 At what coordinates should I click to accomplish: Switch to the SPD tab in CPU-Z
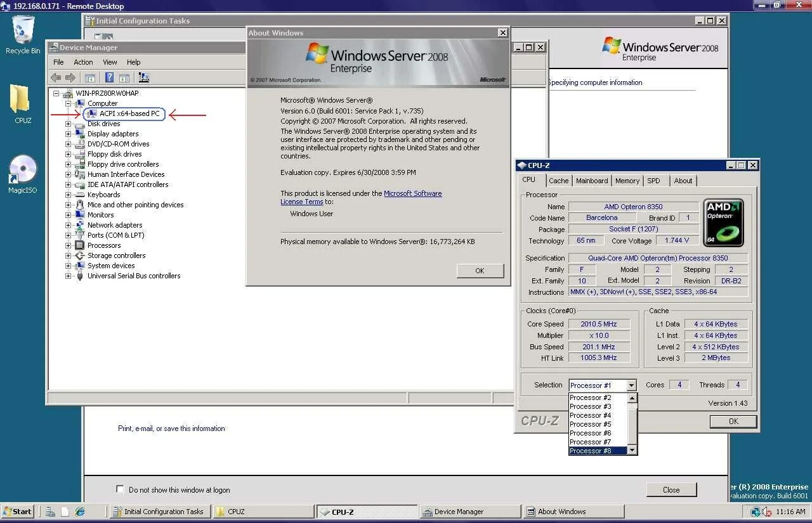pos(653,181)
